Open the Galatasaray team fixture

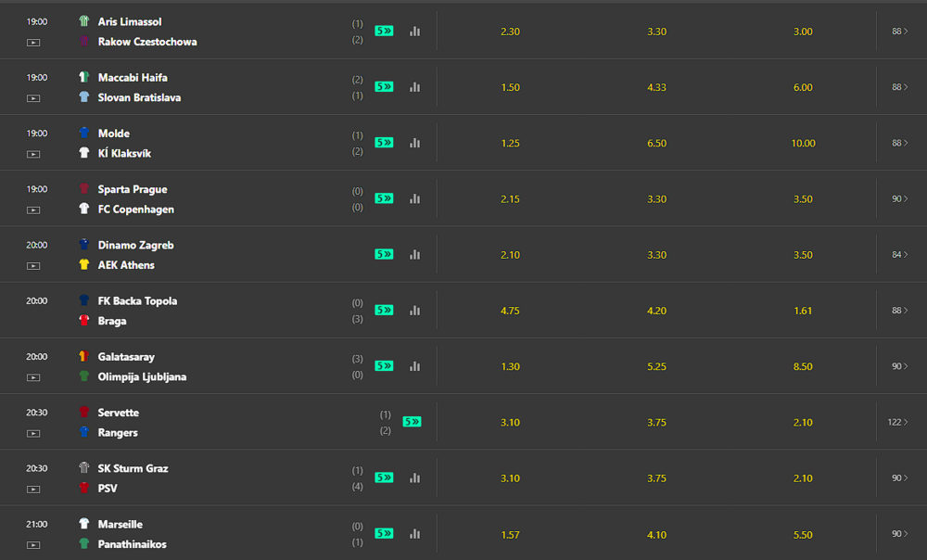[126, 357]
